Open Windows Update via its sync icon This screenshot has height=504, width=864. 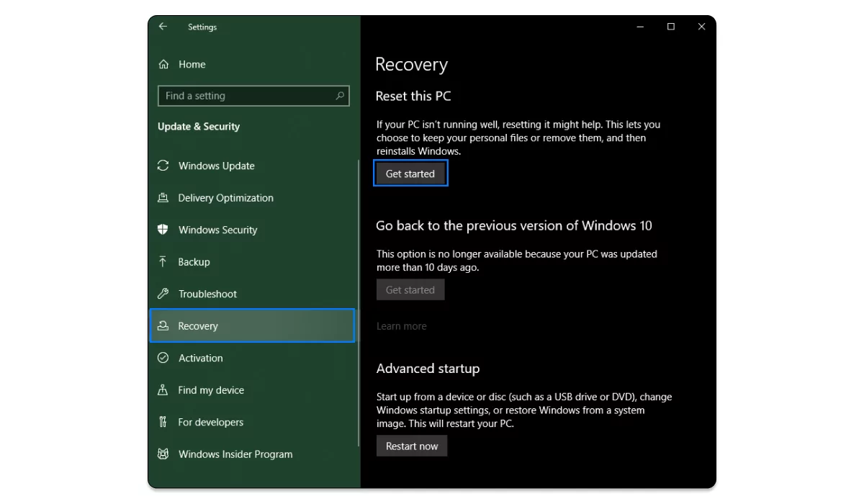tap(163, 166)
